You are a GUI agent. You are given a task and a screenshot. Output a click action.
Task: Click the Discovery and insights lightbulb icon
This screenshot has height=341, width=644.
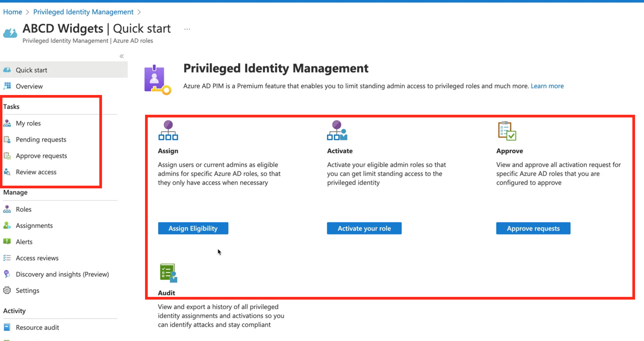point(7,274)
